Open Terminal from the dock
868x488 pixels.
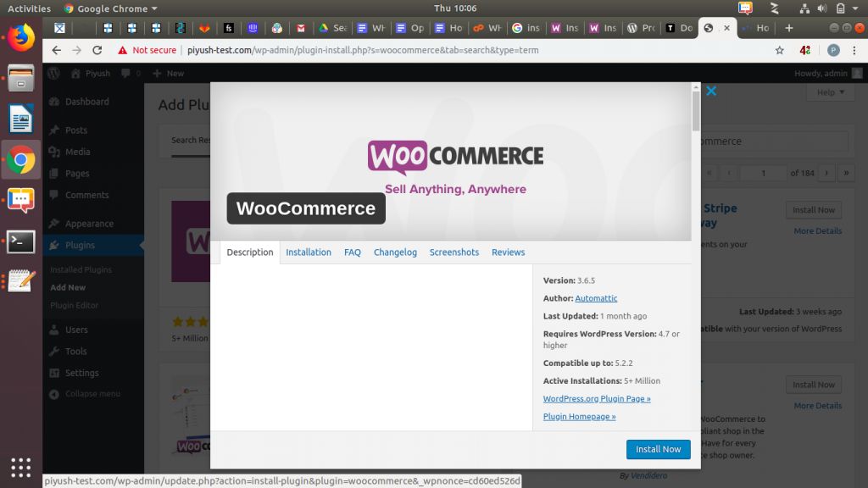click(x=21, y=241)
